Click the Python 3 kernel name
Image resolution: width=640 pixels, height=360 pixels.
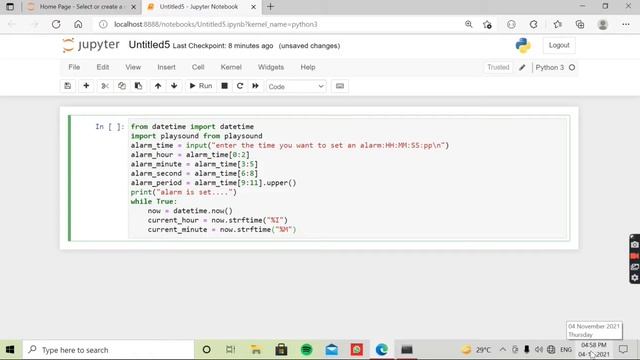tap(549, 67)
